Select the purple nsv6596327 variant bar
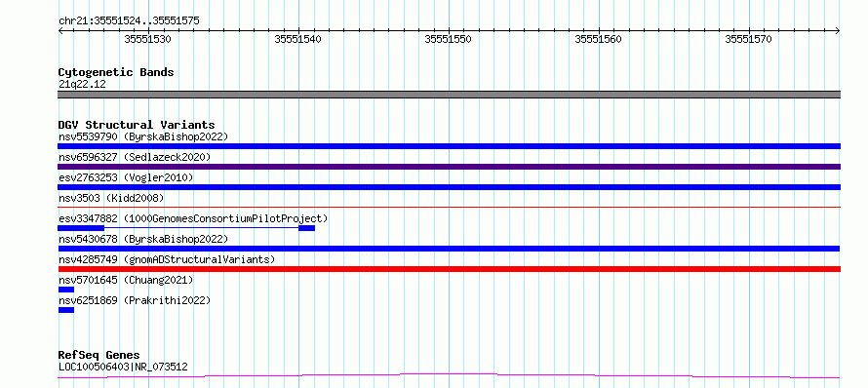 [449, 167]
